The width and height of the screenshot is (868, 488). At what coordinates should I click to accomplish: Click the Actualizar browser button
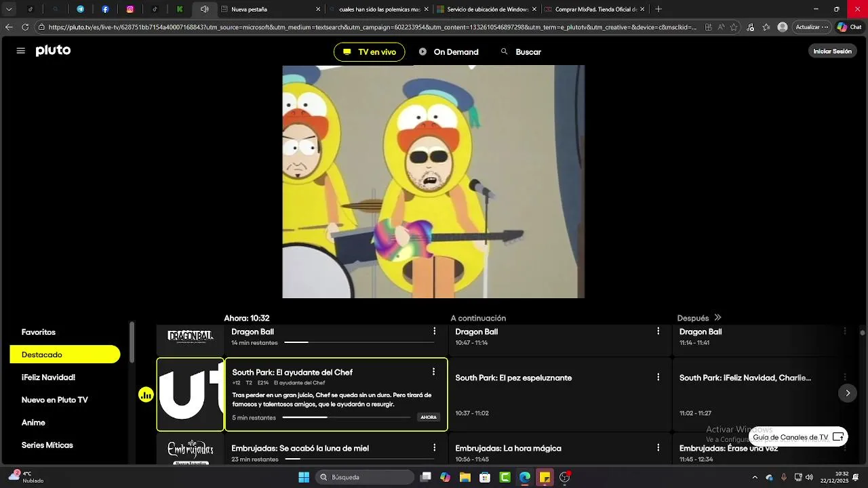pyautogui.click(x=811, y=27)
